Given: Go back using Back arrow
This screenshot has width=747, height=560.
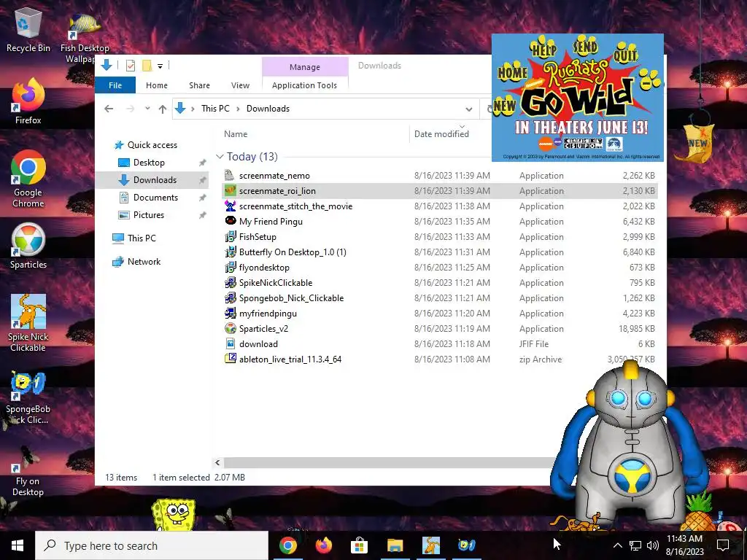Looking at the screenshot, I should click(x=109, y=109).
